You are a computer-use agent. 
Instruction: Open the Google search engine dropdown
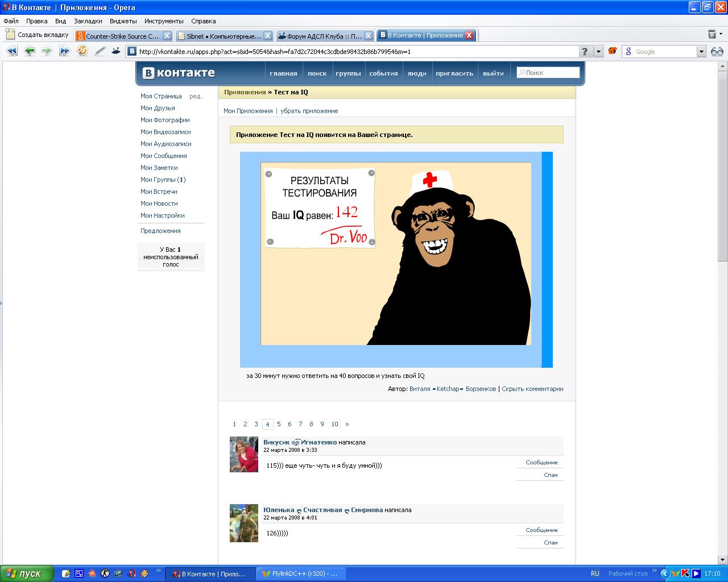(701, 52)
